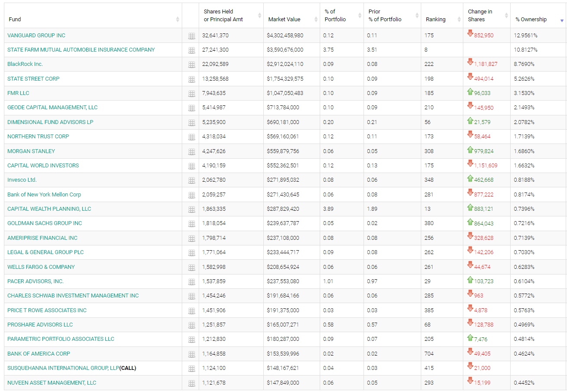Open NORTHERN TRUST CORP link
567x392 pixels.
point(38,136)
